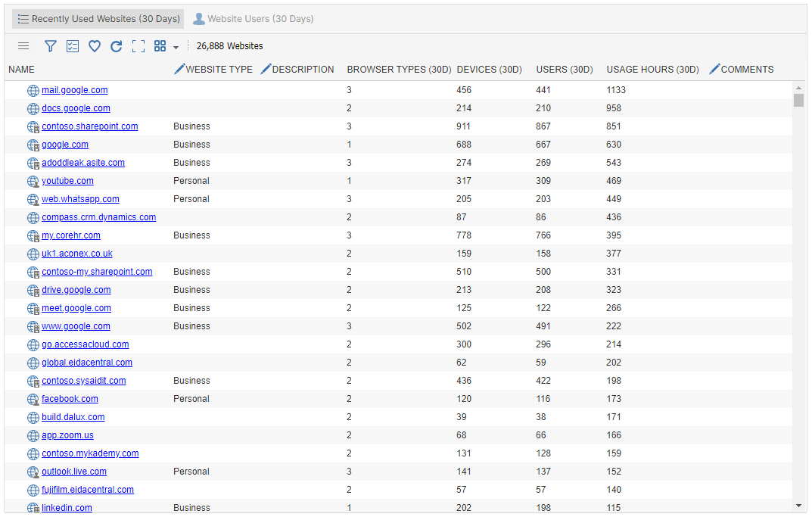Screen dimensions: 812x517
Task: Click the checklist selection icon
Action: (73, 46)
